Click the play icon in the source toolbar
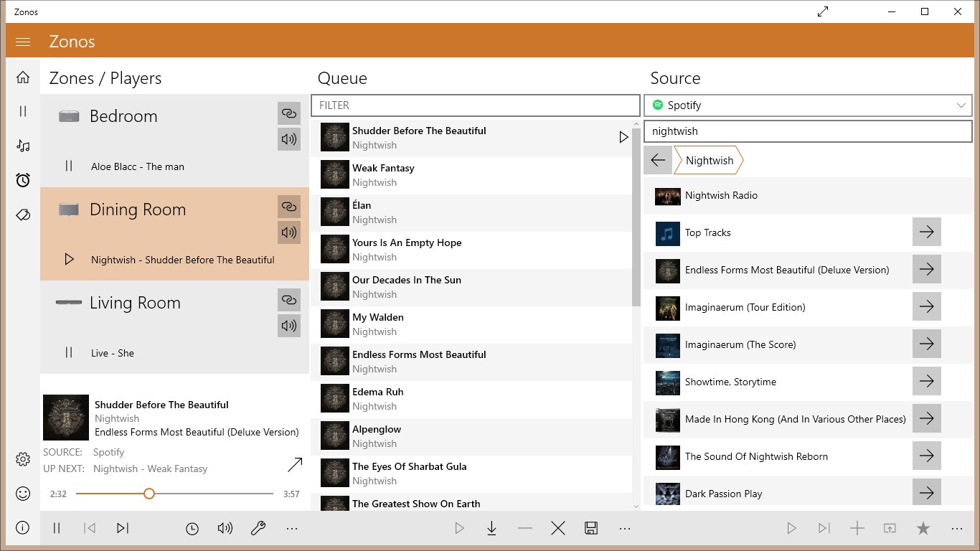The width and height of the screenshot is (980, 551). 791,529
